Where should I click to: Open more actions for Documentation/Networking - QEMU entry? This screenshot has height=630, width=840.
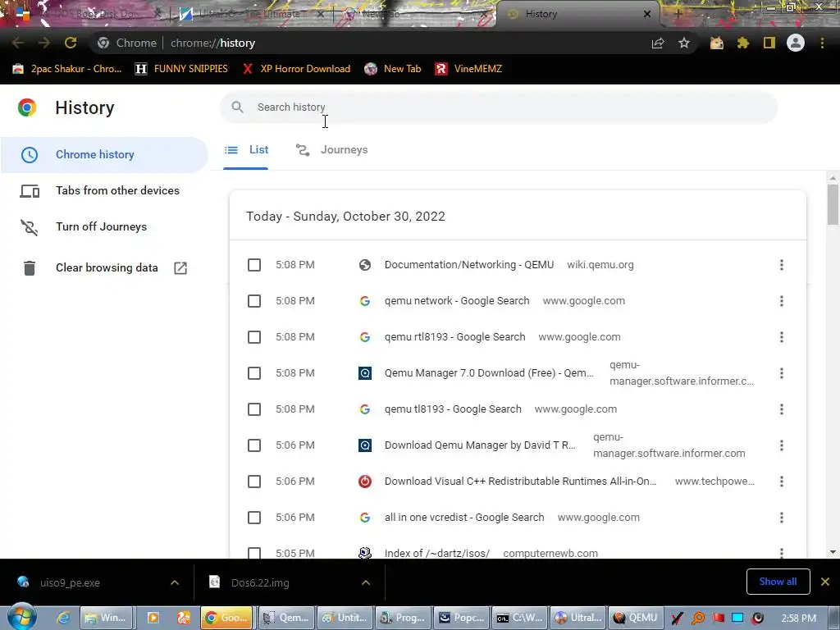782,265
